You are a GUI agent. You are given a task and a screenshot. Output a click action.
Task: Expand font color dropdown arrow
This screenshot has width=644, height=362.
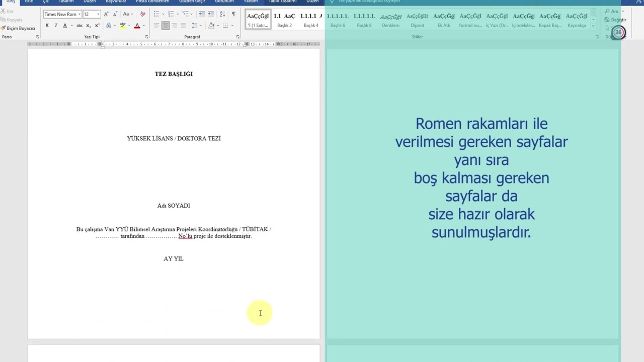pos(143,26)
